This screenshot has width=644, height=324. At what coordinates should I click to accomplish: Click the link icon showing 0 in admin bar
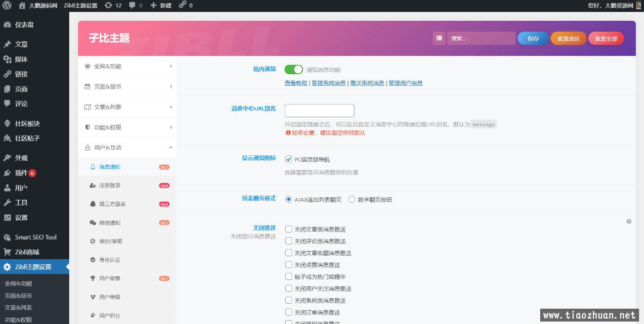coord(182,5)
